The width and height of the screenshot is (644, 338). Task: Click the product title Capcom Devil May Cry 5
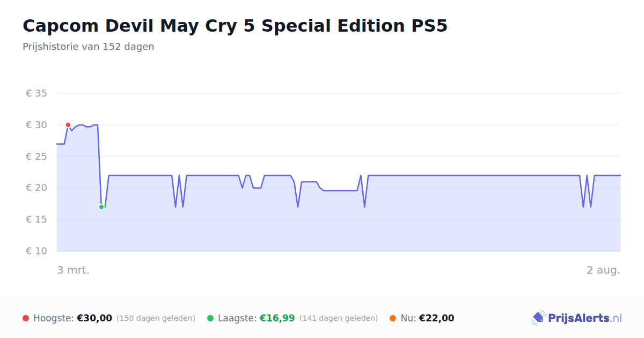(235, 26)
